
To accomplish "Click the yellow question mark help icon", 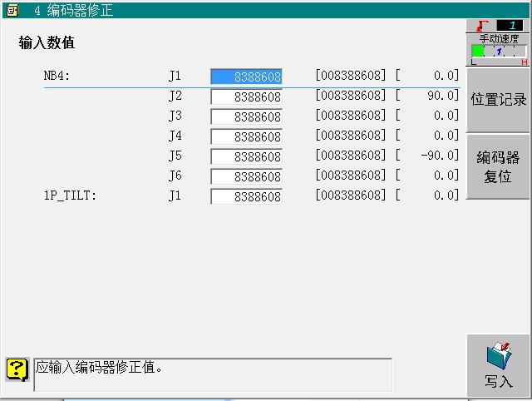I will [17, 369].
